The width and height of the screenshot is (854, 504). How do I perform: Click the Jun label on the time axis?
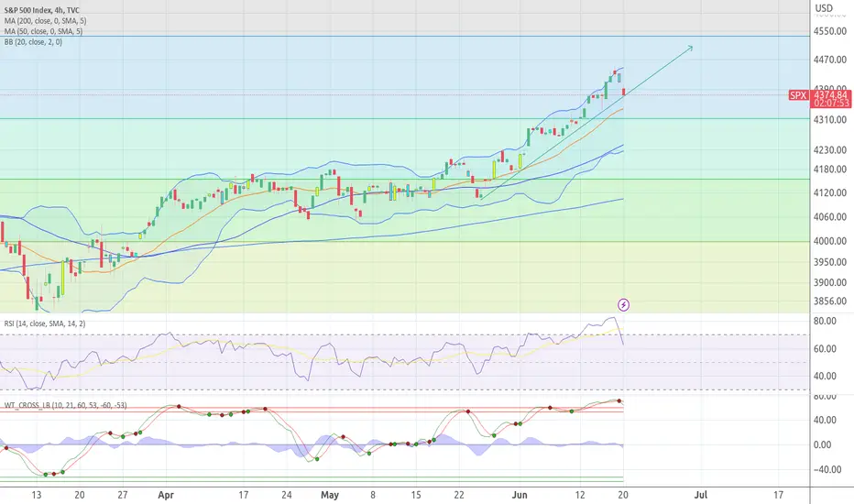520,495
